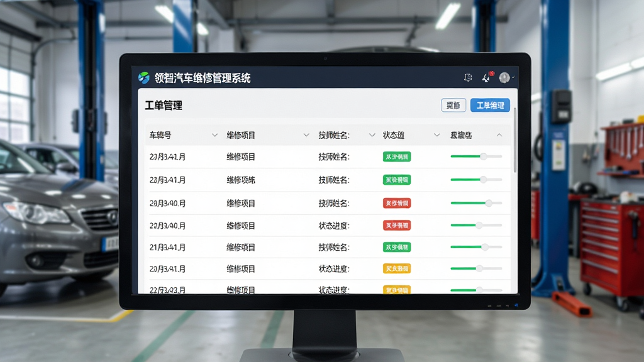Click the white outlined button left of the blue button
Image resolution: width=644 pixels, height=362 pixels.
[453, 106]
